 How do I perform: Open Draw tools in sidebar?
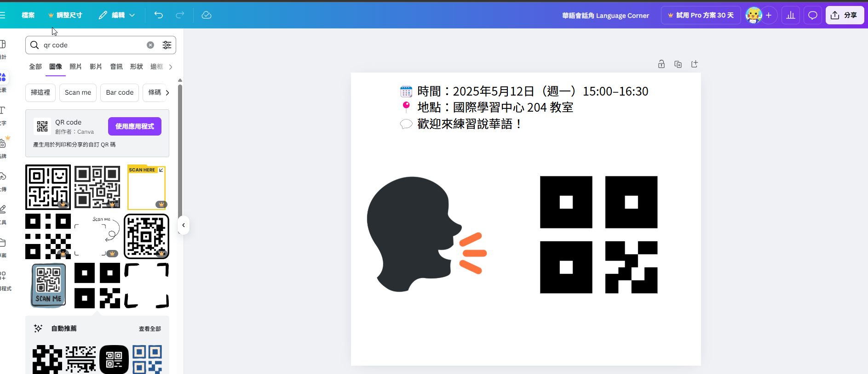click(3, 214)
